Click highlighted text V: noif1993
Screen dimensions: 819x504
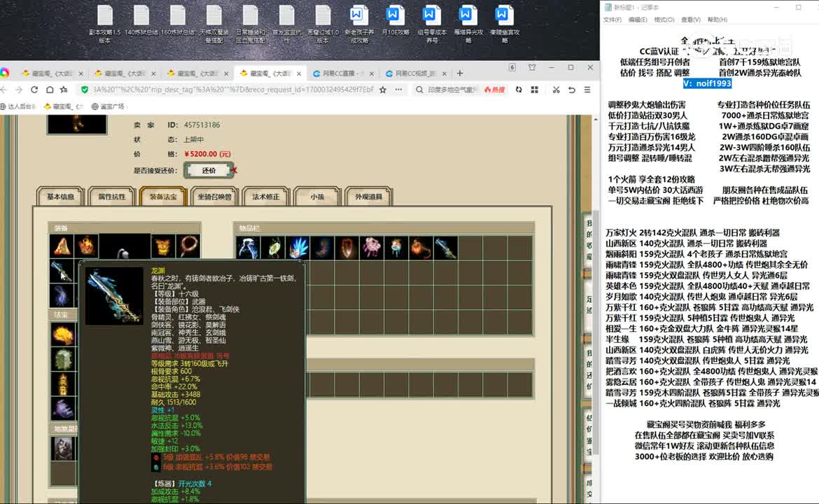point(707,83)
